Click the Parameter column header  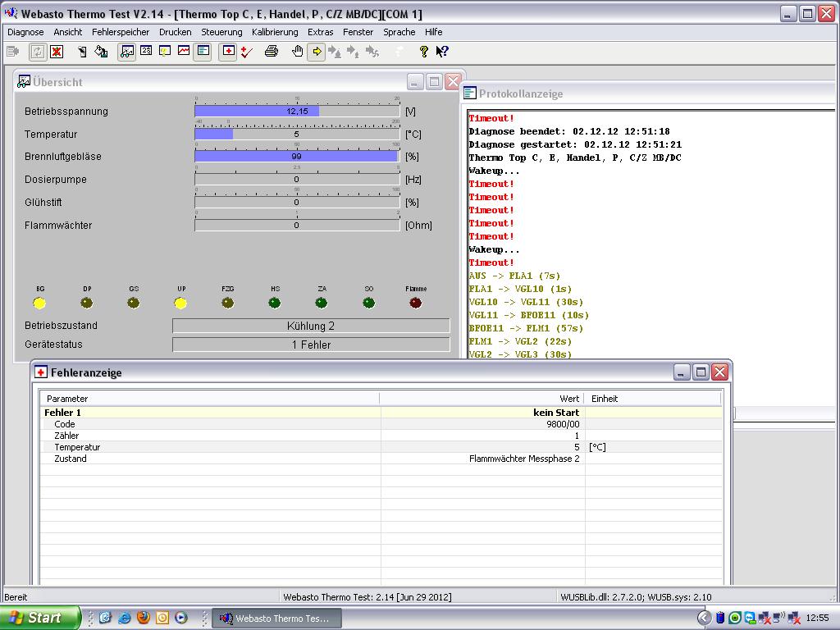click(209, 399)
